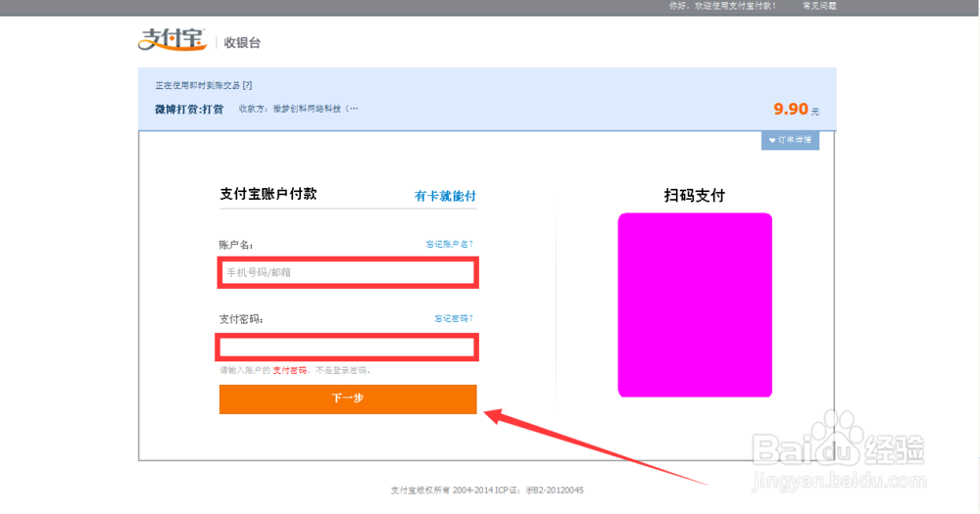This screenshot has width=980, height=514.
Task: Expand the 订单详情 dropdown
Action: (x=790, y=140)
